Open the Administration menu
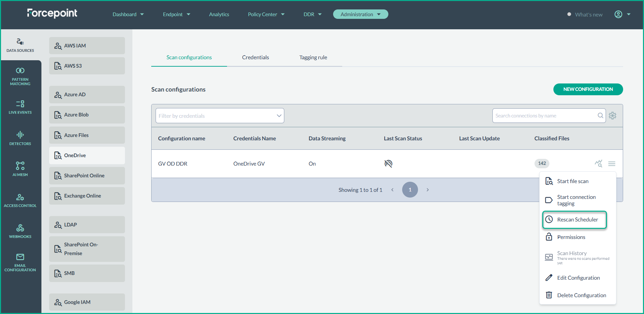This screenshot has height=314, width=644. click(360, 14)
